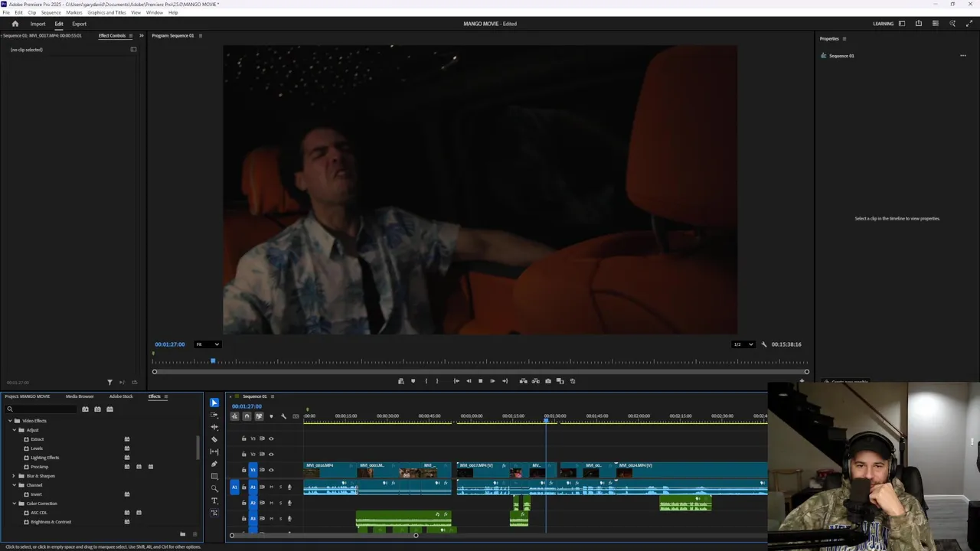
Task: Open the File menu
Action: tap(6, 13)
